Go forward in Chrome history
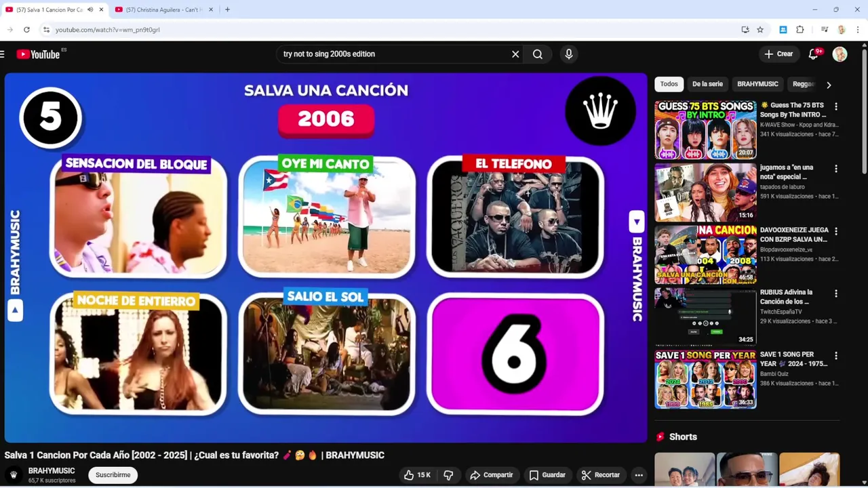Image resolution: width=868 pixels, height=488 pixels. pyautogui.click(x=9, y=30)
